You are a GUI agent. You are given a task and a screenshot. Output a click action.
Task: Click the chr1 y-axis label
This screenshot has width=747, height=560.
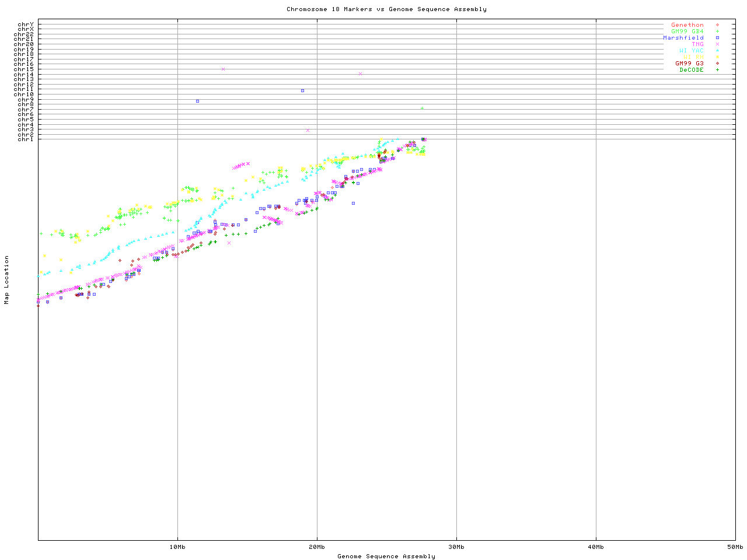25,139
